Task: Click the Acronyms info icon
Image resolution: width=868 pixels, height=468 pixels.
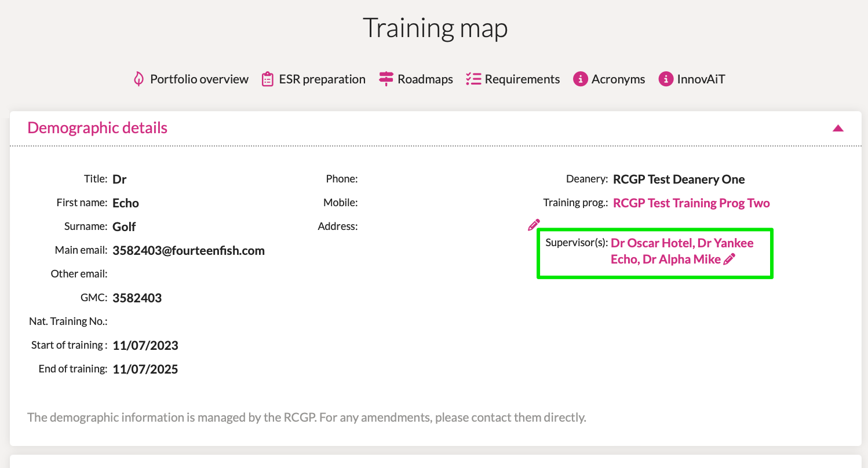Action: [581, 79]
